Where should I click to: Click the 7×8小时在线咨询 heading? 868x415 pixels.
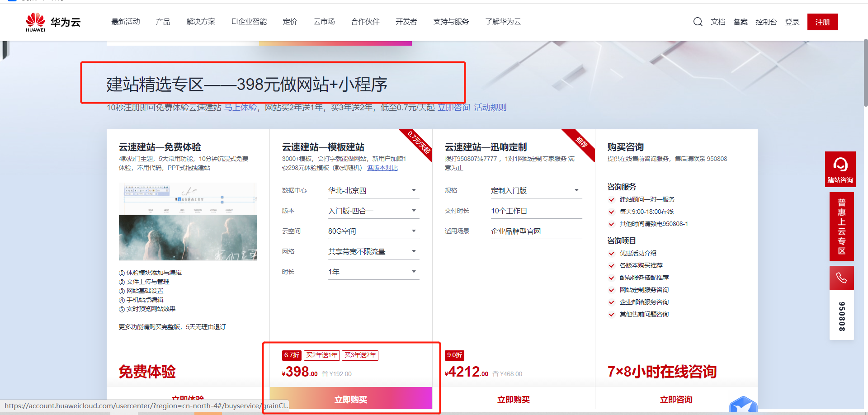pyautogui.click(x=662, y=372)
